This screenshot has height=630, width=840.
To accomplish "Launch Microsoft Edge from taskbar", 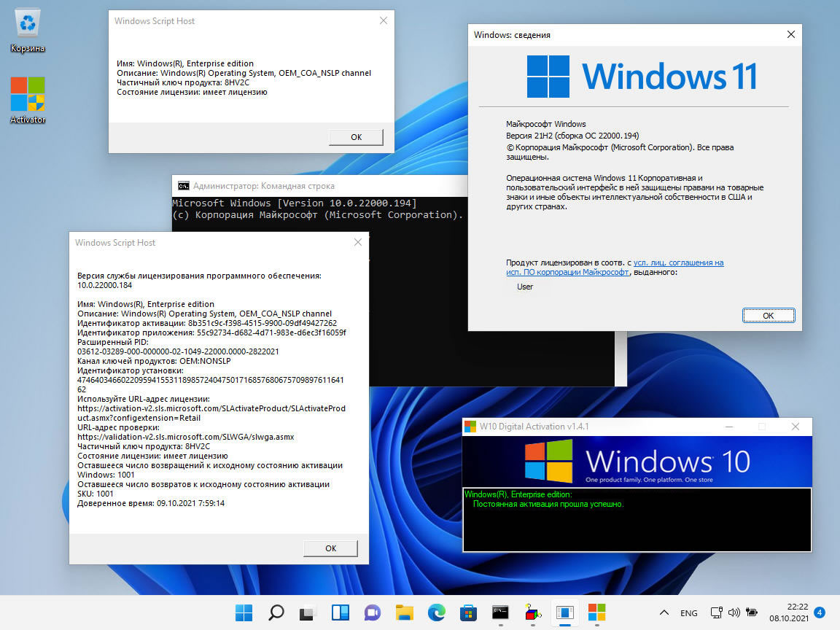I will tap(437, 612).
